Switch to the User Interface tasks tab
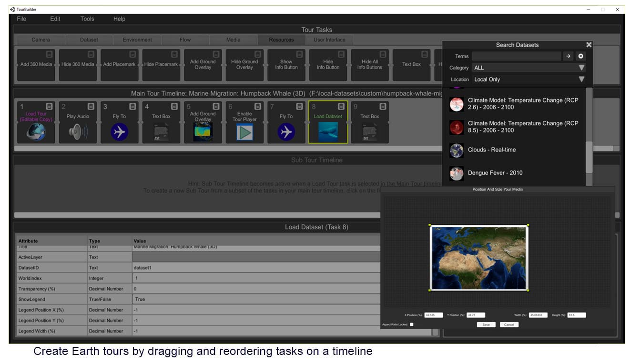The height and width of the screenshot is (364, 631). pos(329,40)
